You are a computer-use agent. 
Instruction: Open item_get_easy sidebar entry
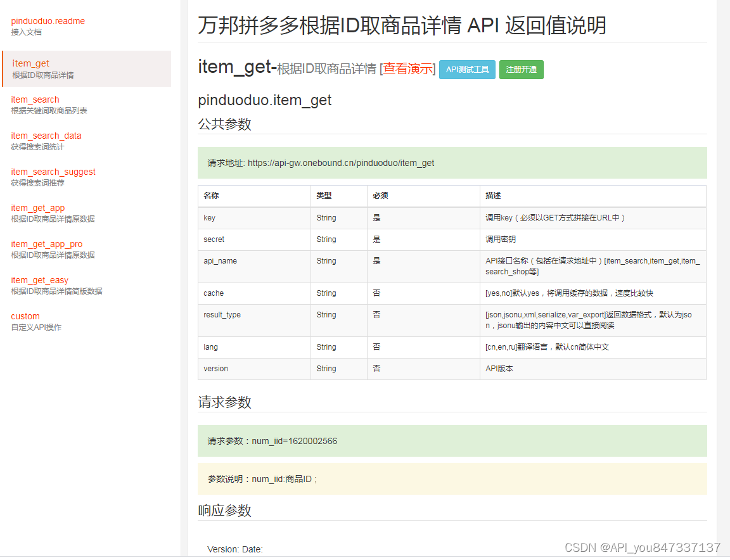pos(39,280)
